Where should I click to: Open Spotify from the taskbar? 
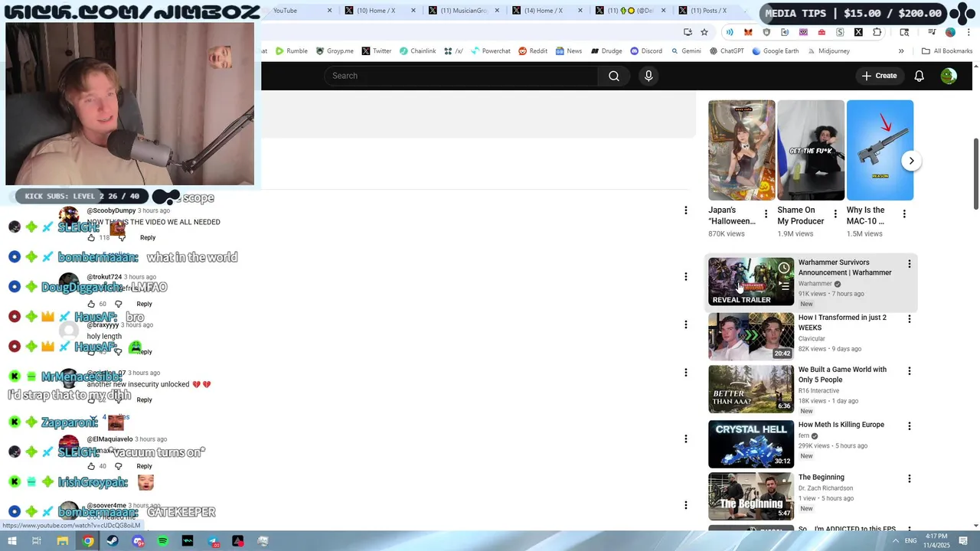[163, 541]
